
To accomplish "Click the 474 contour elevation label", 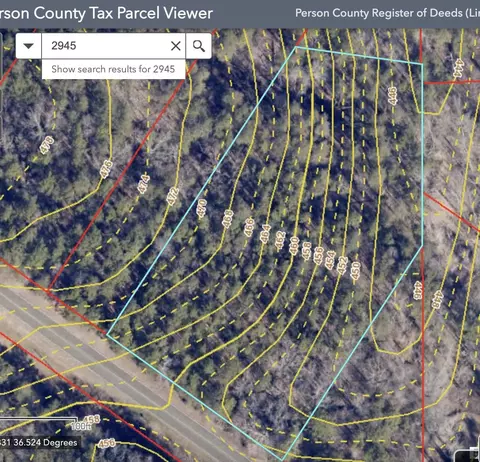I will coord(144,184).
